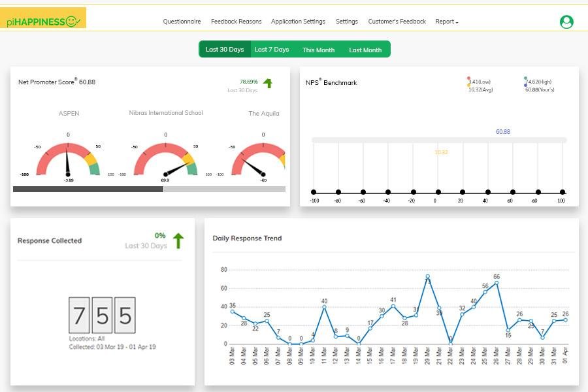588x392 pixels.
Task: Click the Response Collected green up arrow
Action: [178, 240]
